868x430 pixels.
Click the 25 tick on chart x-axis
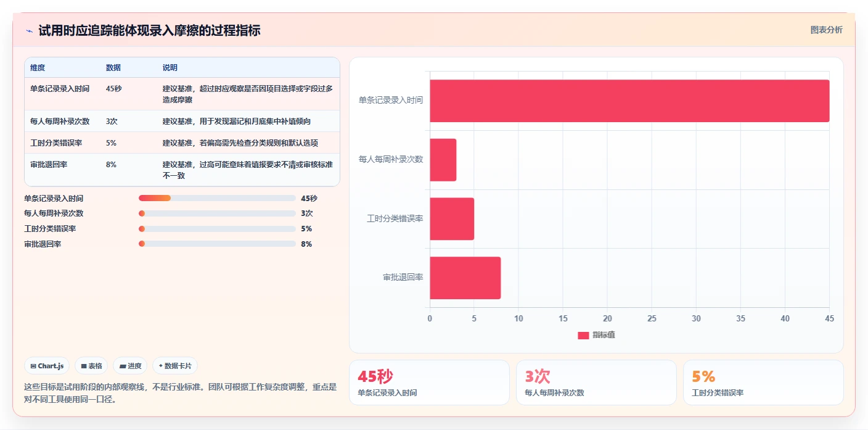tap(652, 319)
